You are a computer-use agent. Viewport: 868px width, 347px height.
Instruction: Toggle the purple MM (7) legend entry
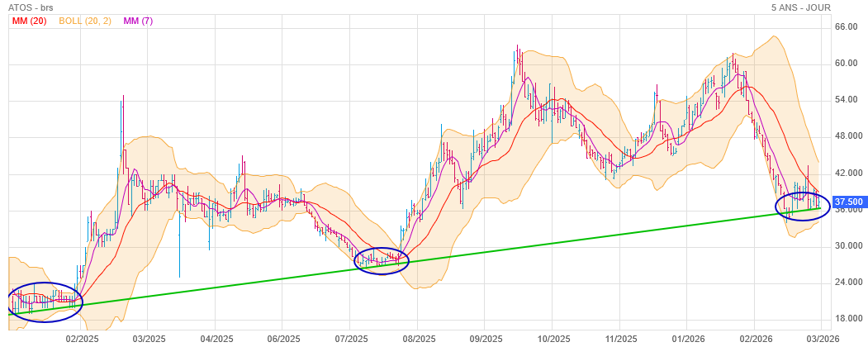[x=140, y=21]
